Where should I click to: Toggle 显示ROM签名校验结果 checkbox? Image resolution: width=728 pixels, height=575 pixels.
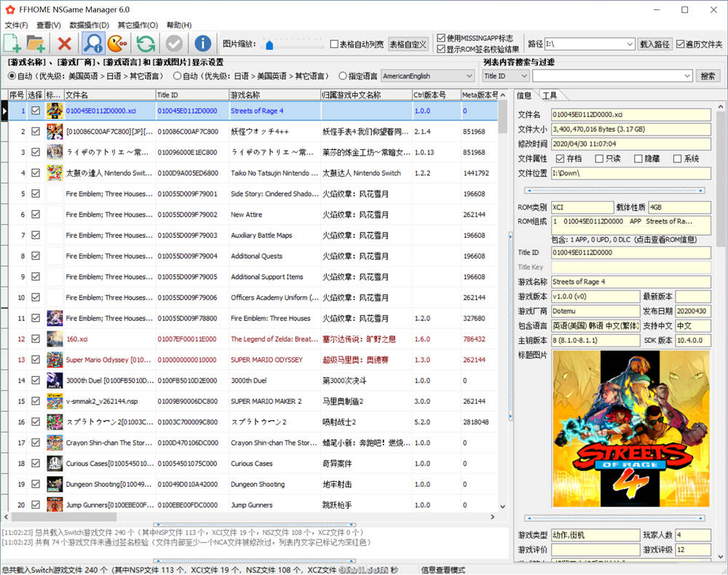(441, 49)
